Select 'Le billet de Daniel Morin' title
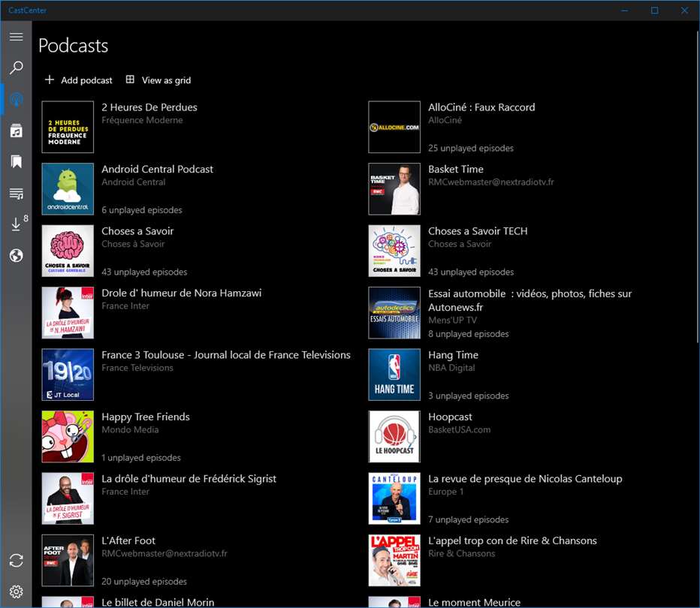This screenshot has width=700, height=608. click(158, 602)
